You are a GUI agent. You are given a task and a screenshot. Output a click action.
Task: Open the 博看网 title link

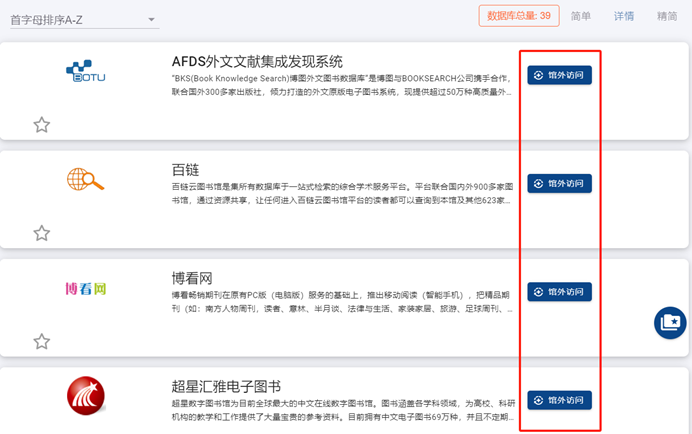[x=192, y=278]
